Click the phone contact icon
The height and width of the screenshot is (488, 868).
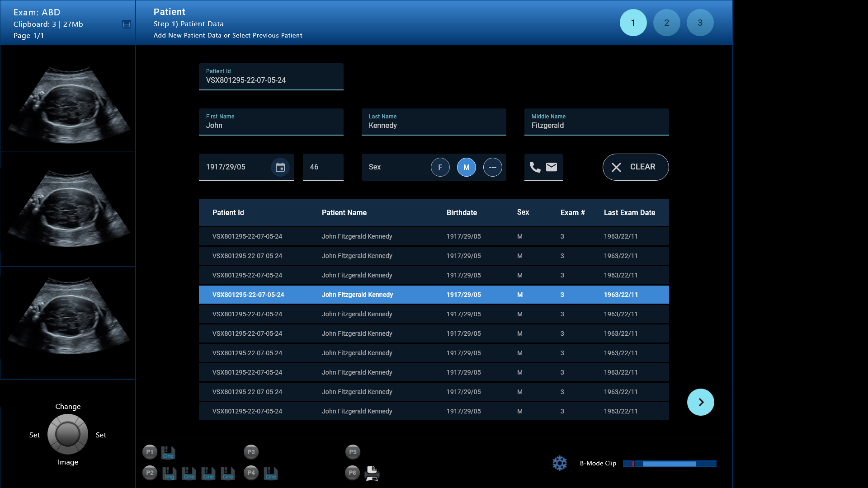tap(535, 167)
